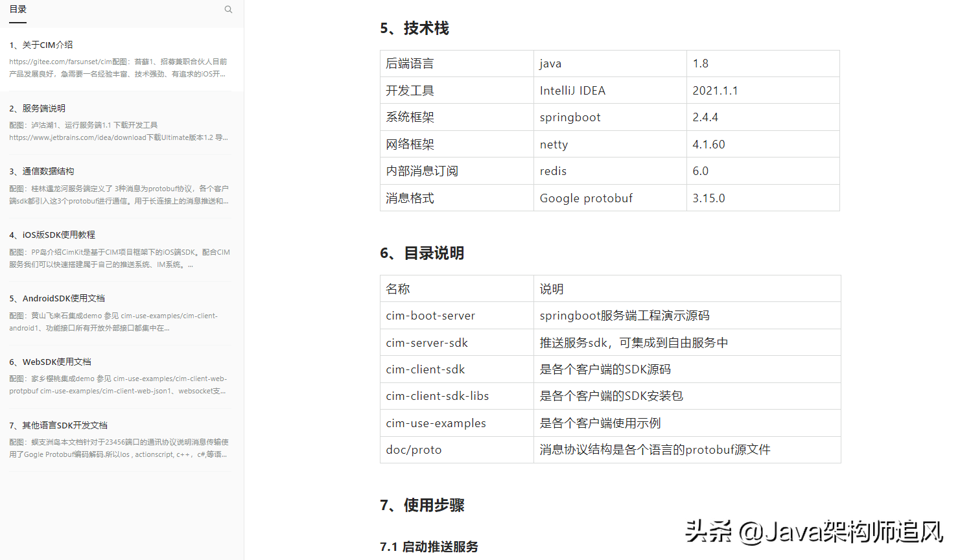Click the 是各个客户端使用示例 cell

687,423
